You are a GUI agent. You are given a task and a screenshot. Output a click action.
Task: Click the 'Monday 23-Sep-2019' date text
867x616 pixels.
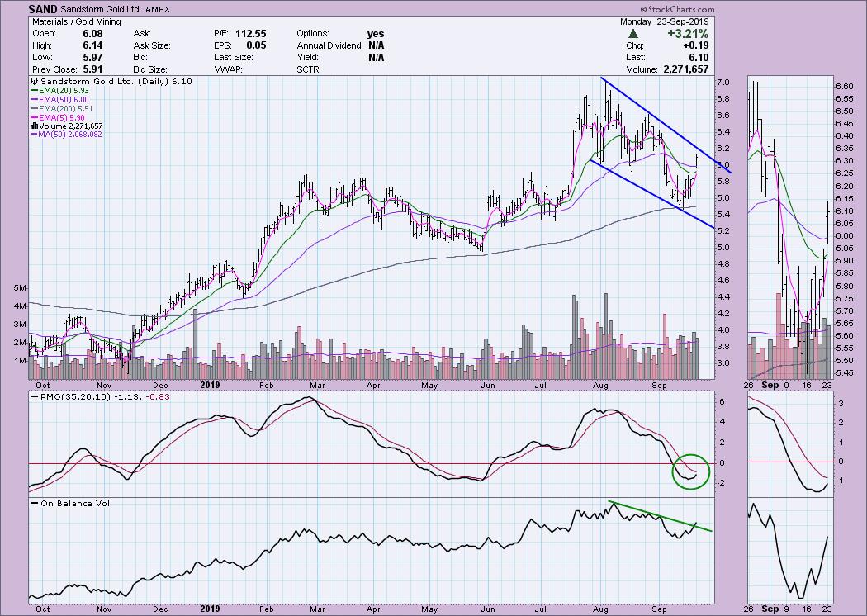pos(664,21)
